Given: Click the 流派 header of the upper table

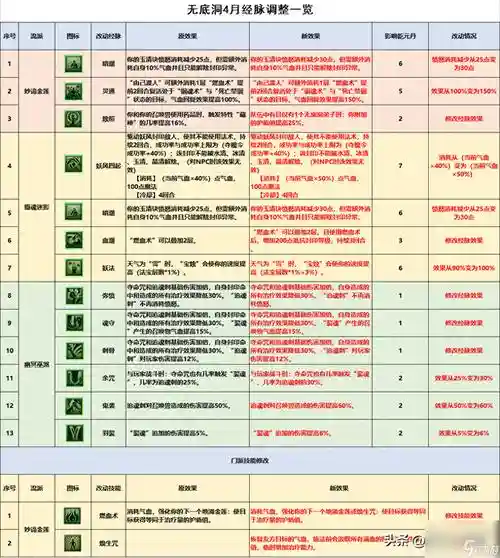Looking at the screenshot, I should click(37, 36).
